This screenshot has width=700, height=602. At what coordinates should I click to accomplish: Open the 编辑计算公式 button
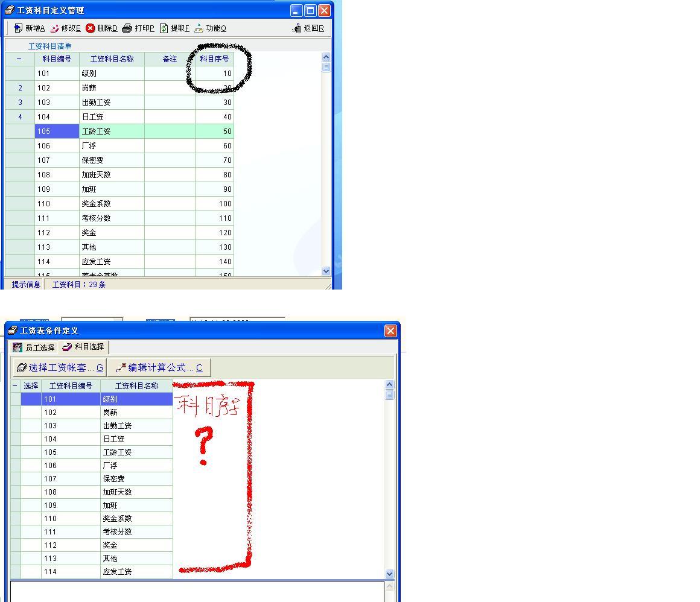click(x=159, y=367)
